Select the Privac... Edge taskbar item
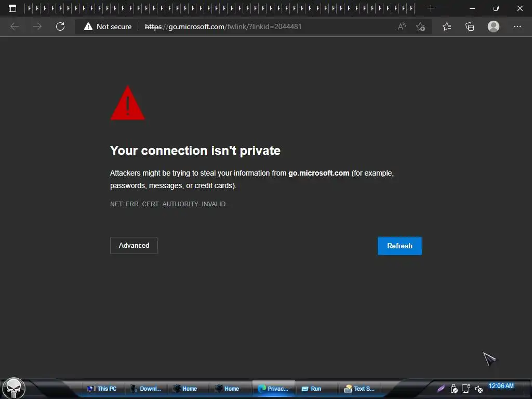This screenshot has height=399, width=532. [273, 389]
